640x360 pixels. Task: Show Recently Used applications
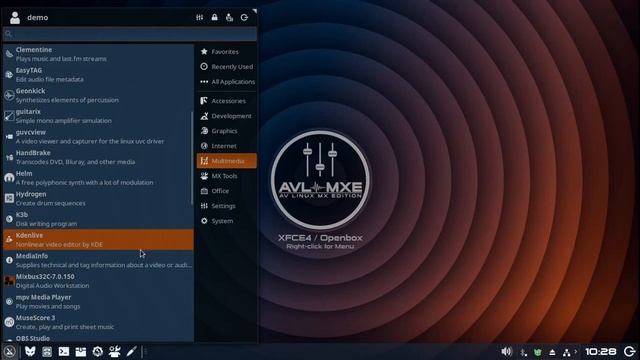coord(227,67)
